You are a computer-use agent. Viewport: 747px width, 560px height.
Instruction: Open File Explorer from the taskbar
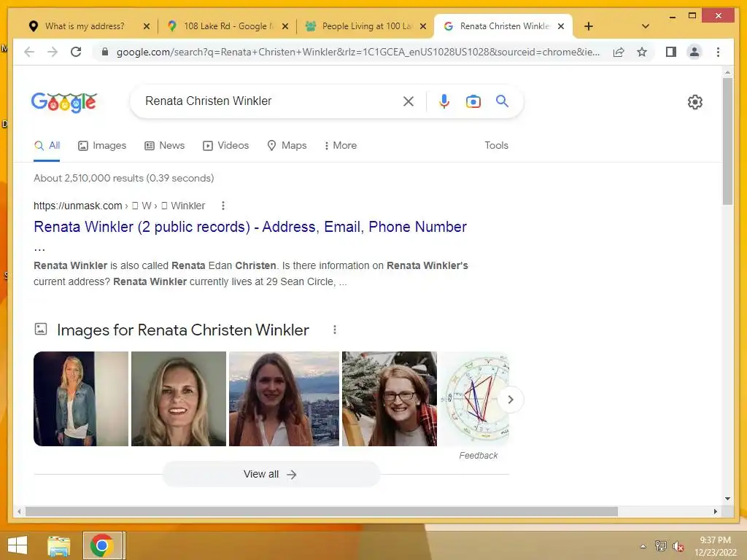point(58,545)
